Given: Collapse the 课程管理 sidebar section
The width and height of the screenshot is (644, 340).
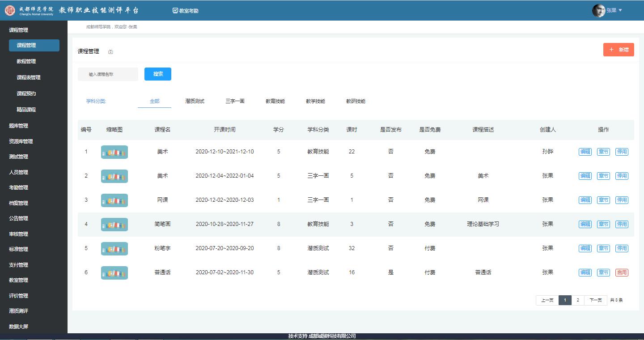Looking at the screenshot, I should 19,30.
